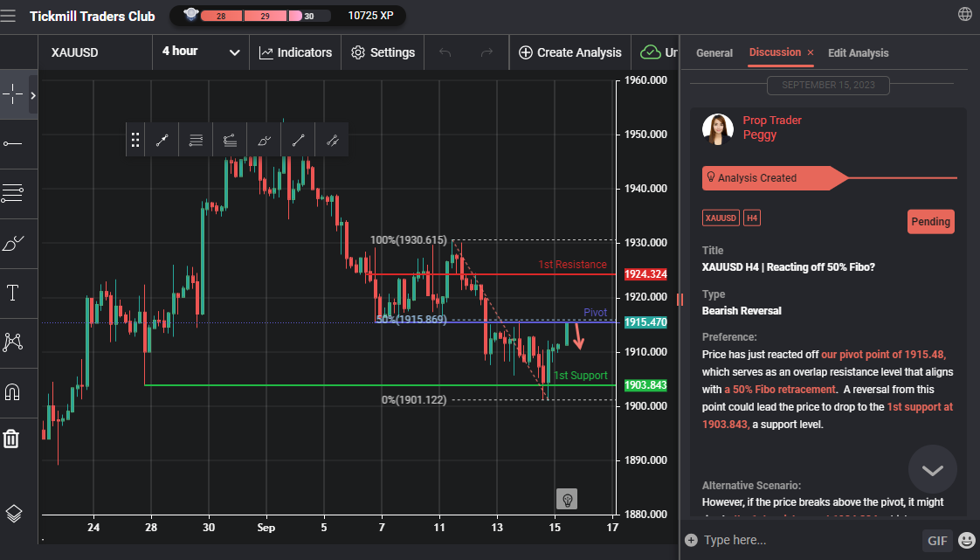Click the 1903.843 green price label
This screenshot has height=560, width=980.
click(x=645, y=385)
